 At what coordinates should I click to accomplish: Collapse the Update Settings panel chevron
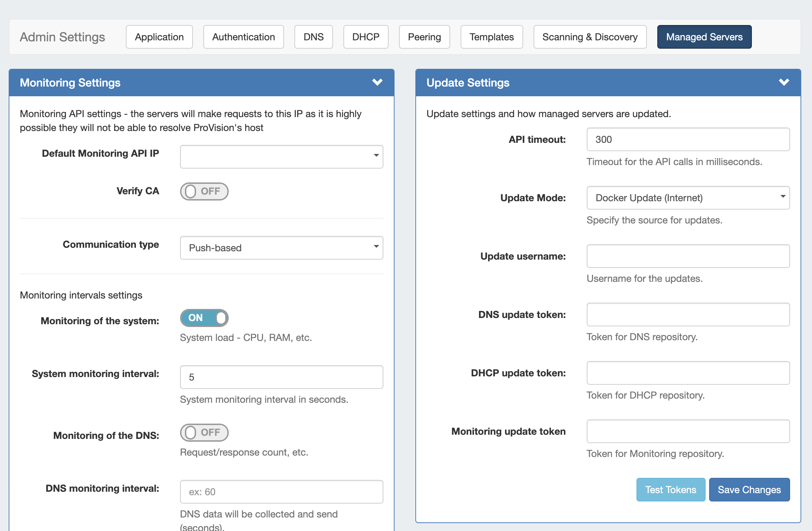pos(784,82)
